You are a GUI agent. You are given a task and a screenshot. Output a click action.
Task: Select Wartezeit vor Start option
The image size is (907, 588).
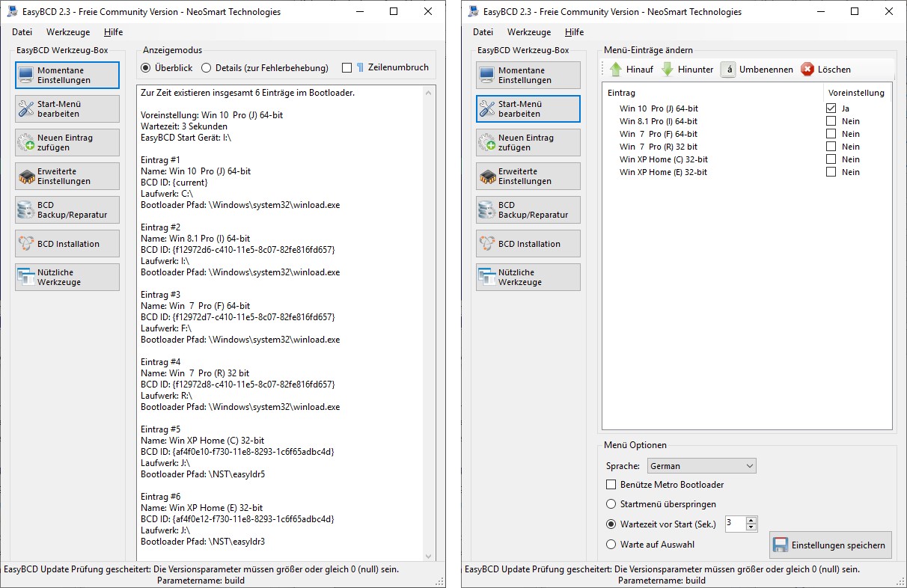[611, 524]
